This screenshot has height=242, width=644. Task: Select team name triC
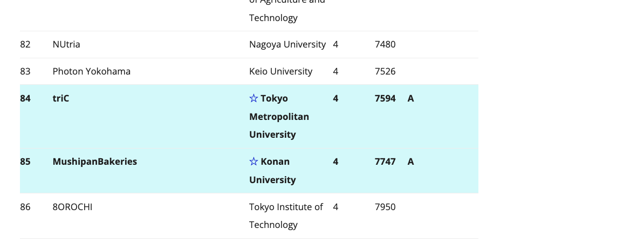61,98
